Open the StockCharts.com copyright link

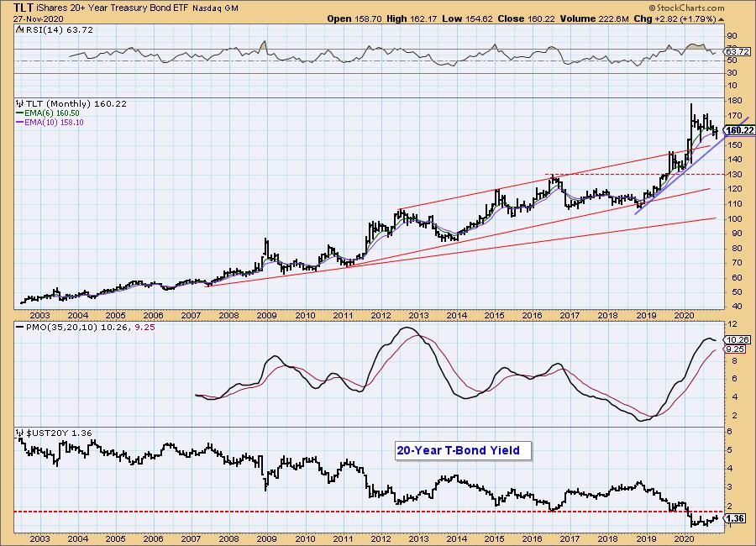tap(686, 8)
